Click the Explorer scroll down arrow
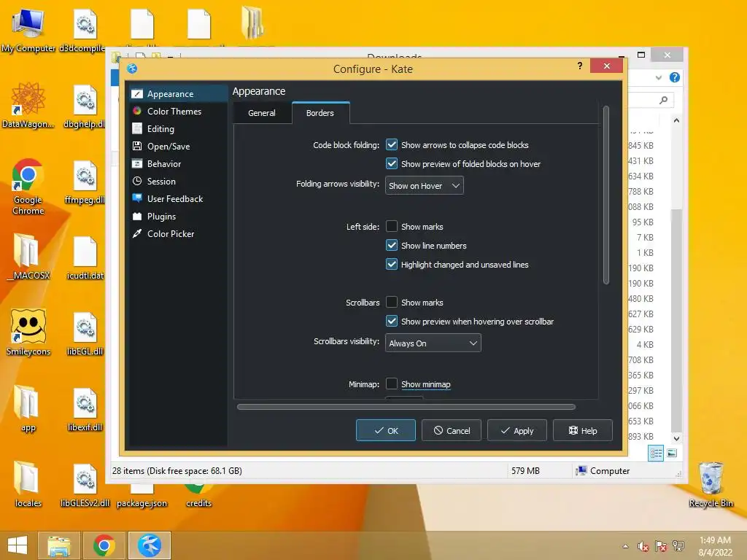 676,438
